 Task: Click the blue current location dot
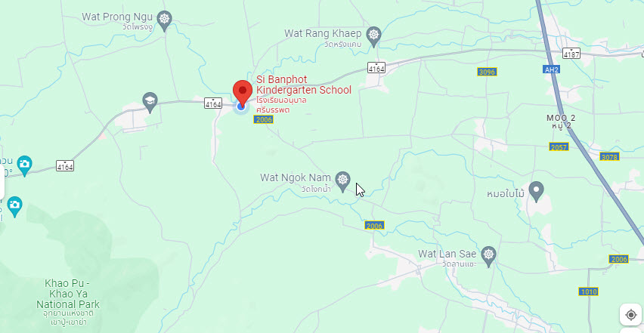point(241,106)
